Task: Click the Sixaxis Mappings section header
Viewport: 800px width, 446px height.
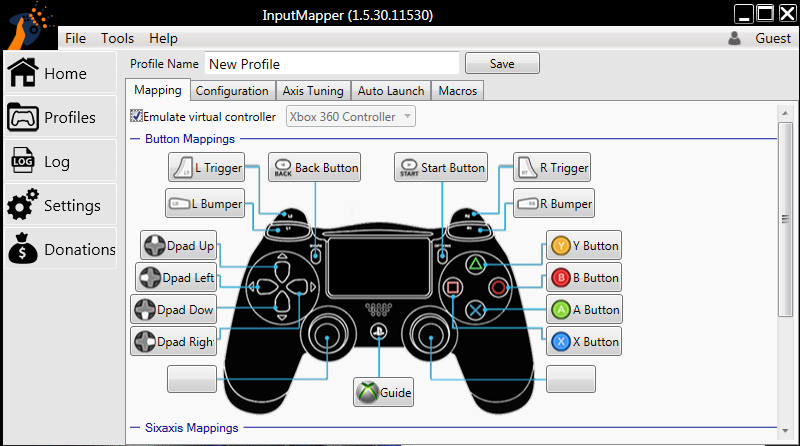Action: pyautogui.click(x=191, y=428)
